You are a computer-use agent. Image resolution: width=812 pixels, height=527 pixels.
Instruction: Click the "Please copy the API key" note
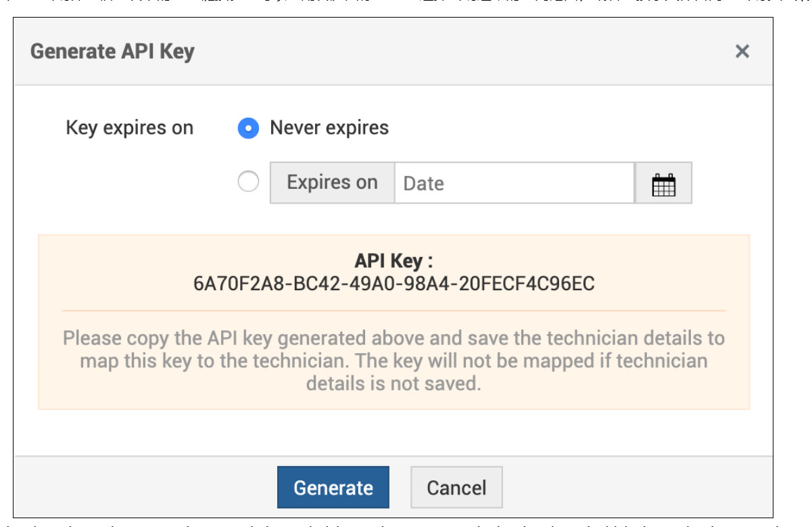point(393,338)
